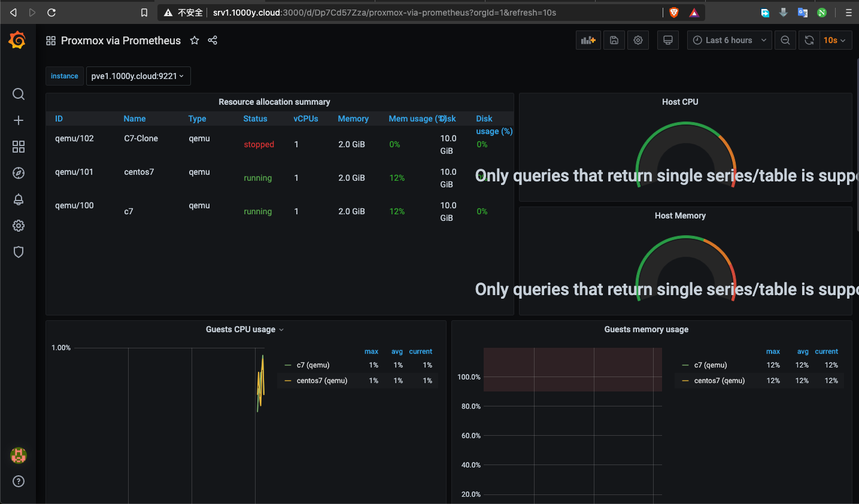The width and height of the screenshot is (859, 504).
Task: Toggle c7 (qemu) series in CPU legend
Action: pyautogui.click(x=313, y=365)
